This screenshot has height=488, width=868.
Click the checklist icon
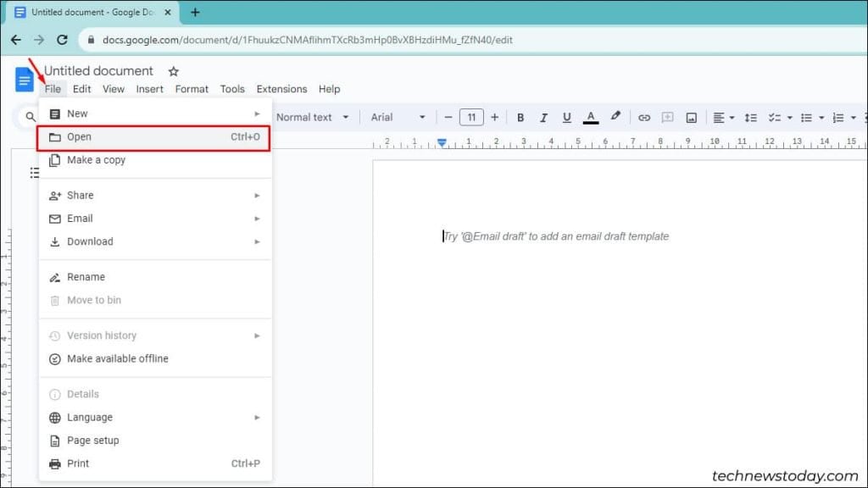pyautogui.click(x=774, y=117)
